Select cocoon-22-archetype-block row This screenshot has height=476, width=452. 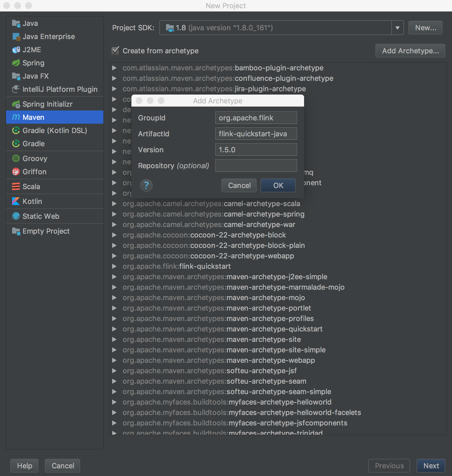point(278,235)
